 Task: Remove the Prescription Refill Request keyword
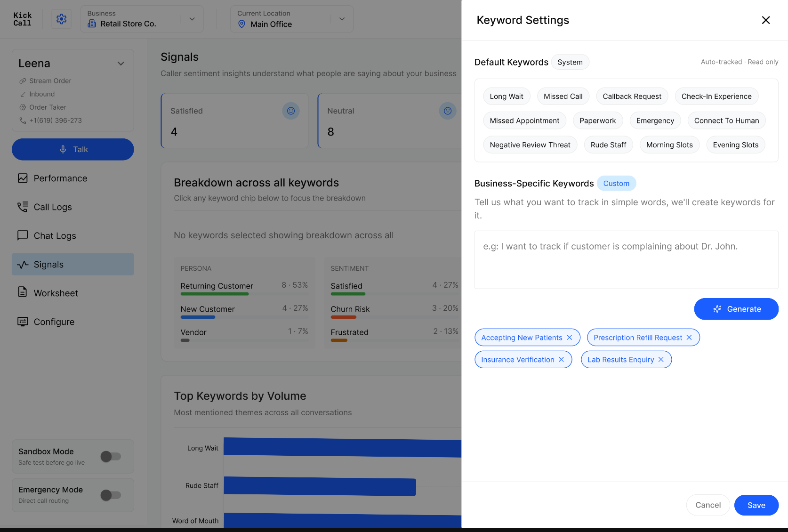point(689,338)
